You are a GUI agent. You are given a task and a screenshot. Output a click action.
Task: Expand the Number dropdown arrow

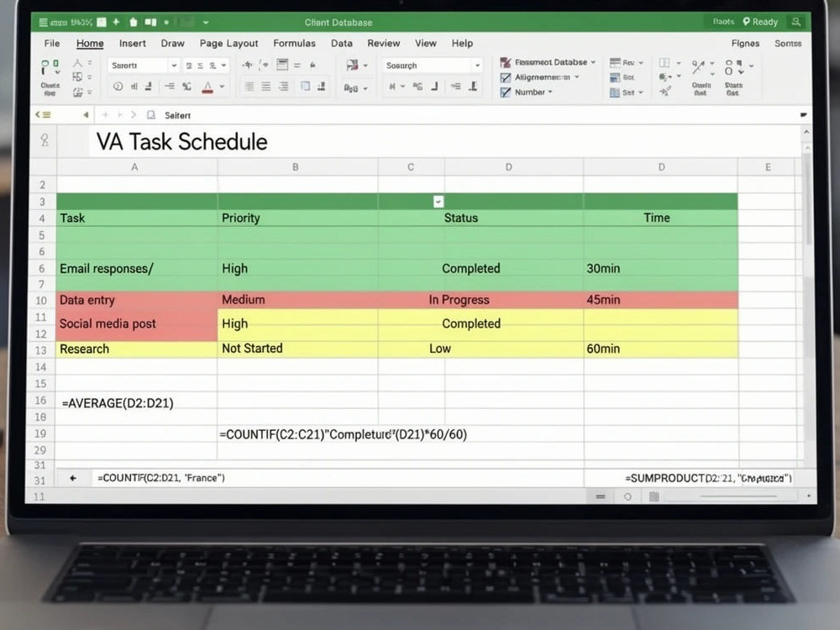tap(550, 92)
